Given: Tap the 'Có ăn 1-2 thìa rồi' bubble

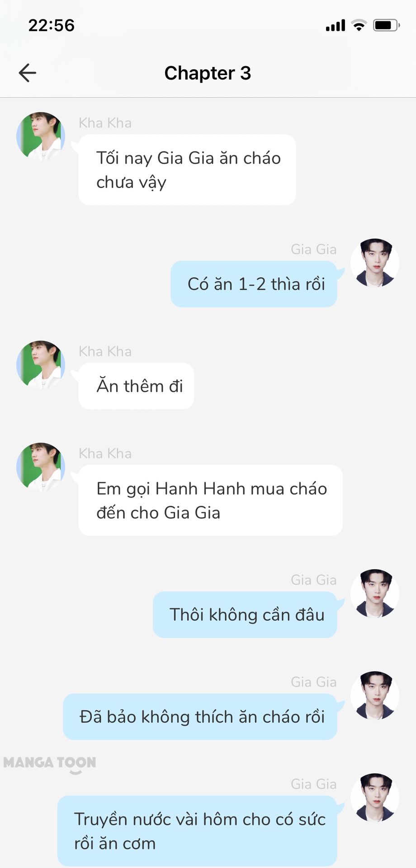Looking at the screenshot, I should click(254, 284).
